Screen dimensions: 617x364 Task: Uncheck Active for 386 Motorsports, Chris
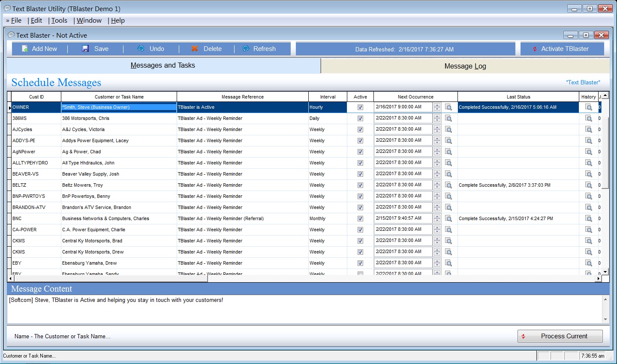[x=360, y=118]
